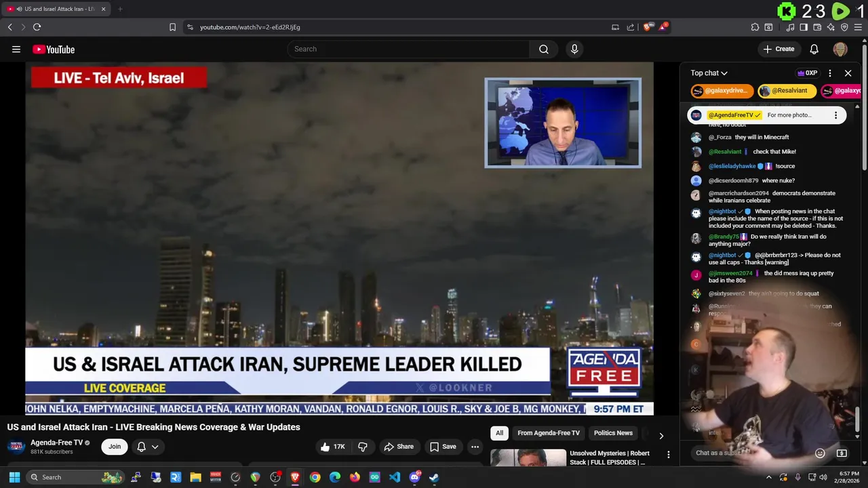Open more video actions three-dot menu
Image resolution: width=868 pixels, height=488 pixels.
point(475,447)
